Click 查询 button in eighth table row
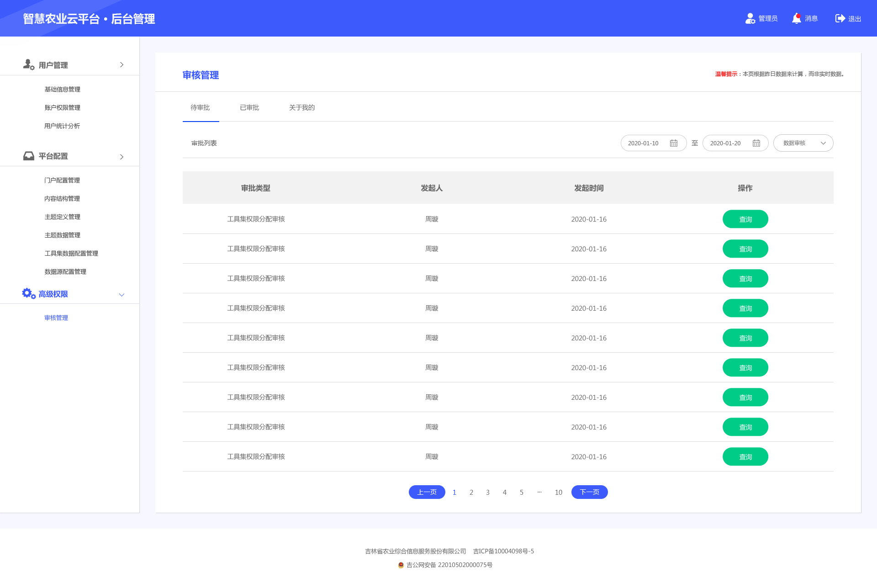This screenshot has width=877, height=588. click(745, 427)
